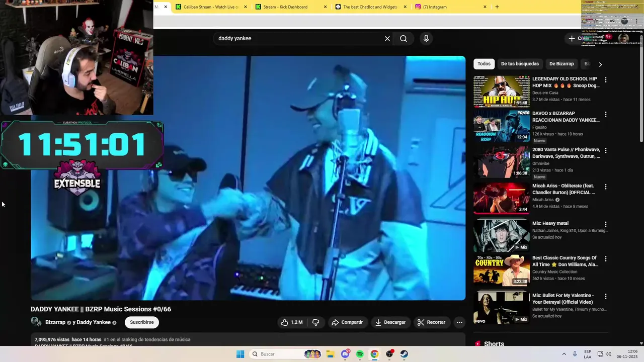Open options for DAVOO x BIZARRAP video
This screenshot has height=362, width=644.
coord(606,115)
